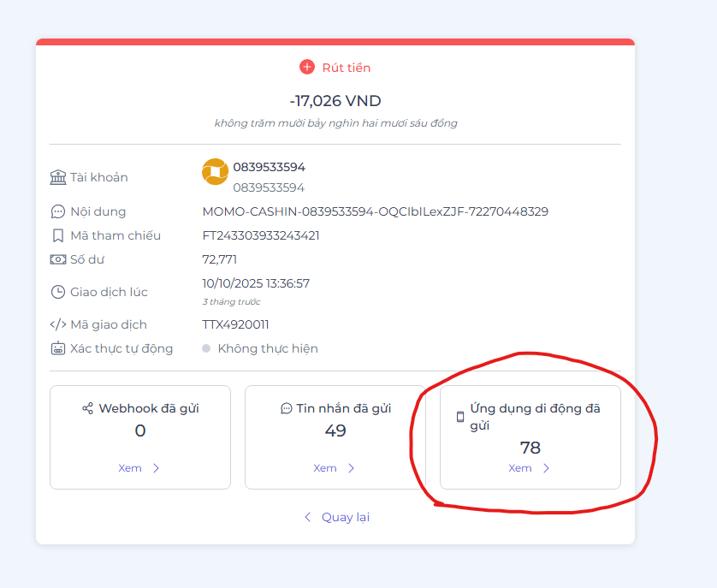Click the mobile app count 78

530,448
